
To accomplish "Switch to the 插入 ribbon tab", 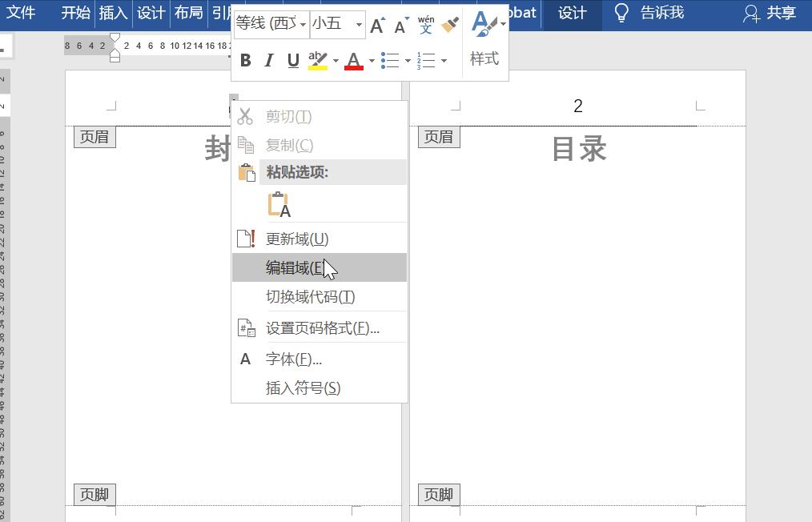I will click(112, 14).
